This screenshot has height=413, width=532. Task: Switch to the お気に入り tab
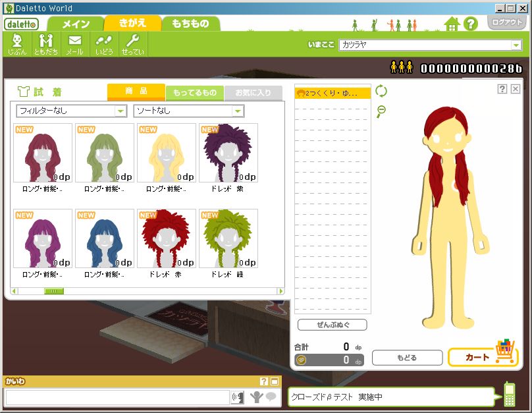253,93
